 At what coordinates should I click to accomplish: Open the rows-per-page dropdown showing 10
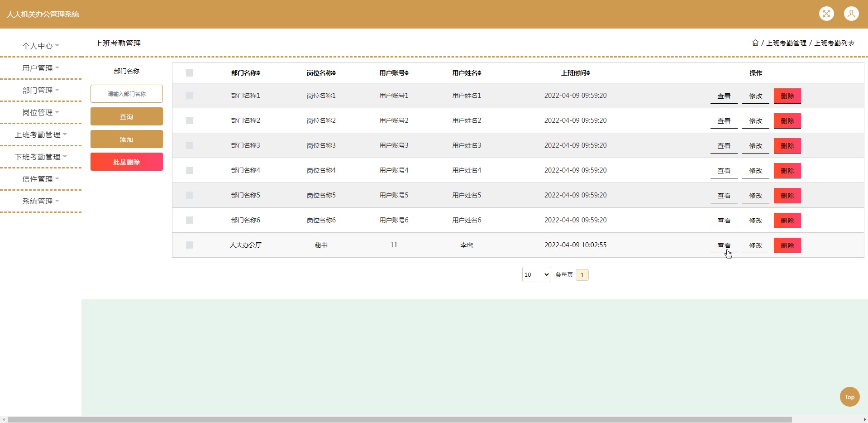click(536, 274)
